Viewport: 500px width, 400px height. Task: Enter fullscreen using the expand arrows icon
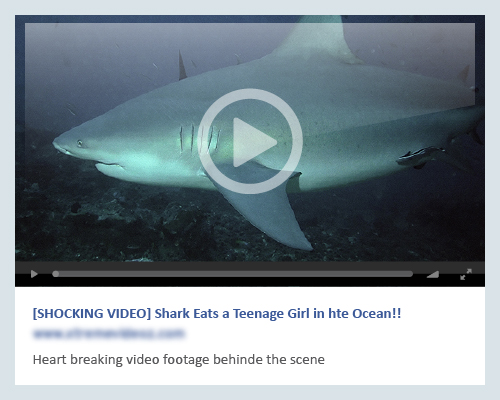pyautogui.click(x=466, y=274)
